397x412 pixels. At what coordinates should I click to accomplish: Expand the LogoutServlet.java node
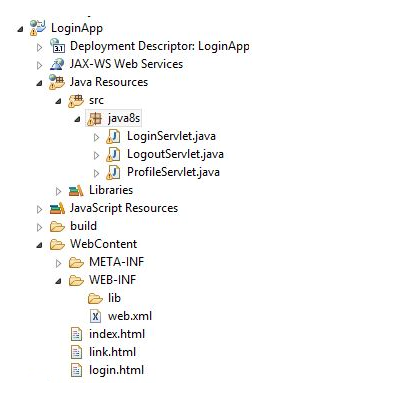97,155
